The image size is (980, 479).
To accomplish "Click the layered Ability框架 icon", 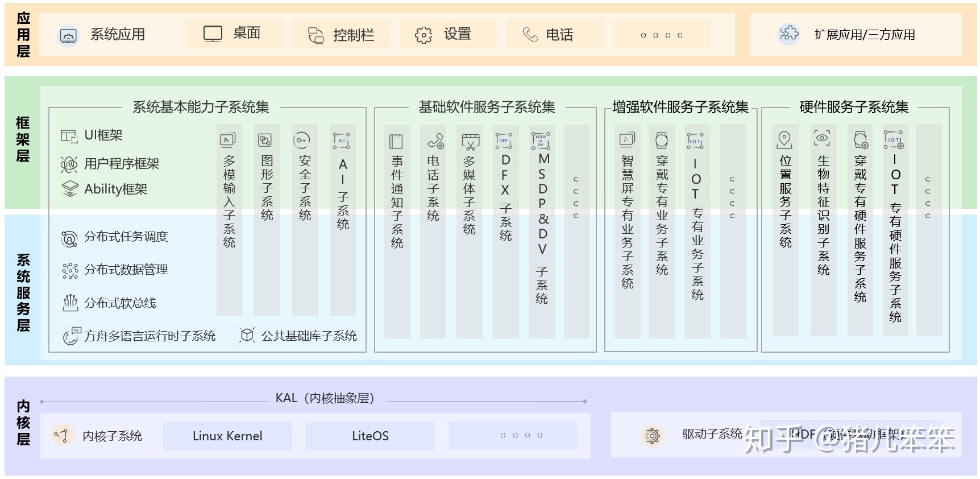I will (69, 189).
